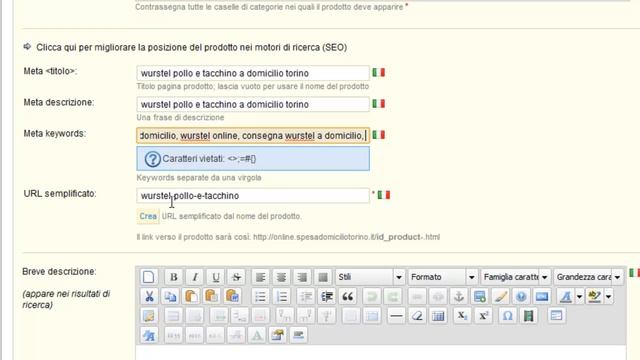Increase indent of the paragraph
Image resolution: width=640 pixels, height=360 pixels.
pyautogui.click(x=327, y=296)
